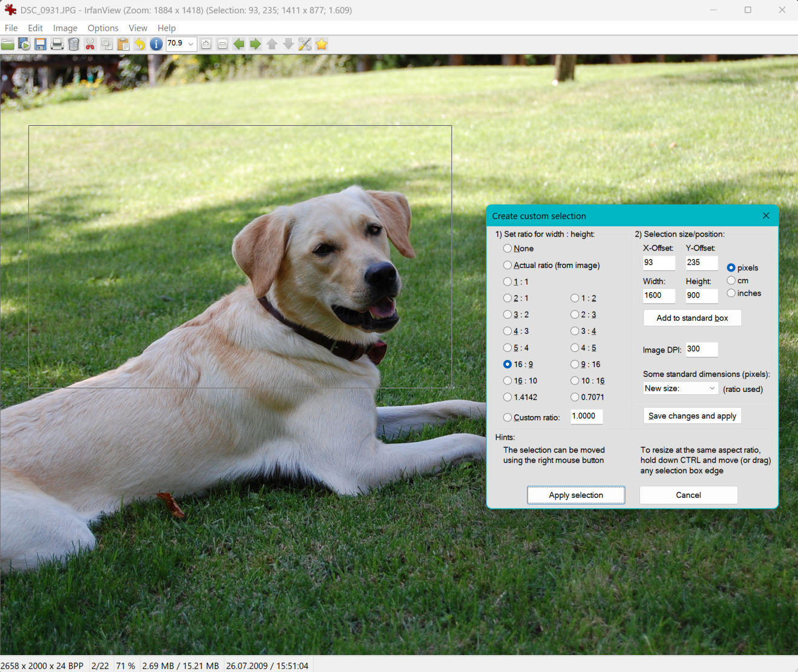Image resolution: width=798 pixels, height=672 pixels.
Task: Open the image Information icon
Action: tap(156, 44)
